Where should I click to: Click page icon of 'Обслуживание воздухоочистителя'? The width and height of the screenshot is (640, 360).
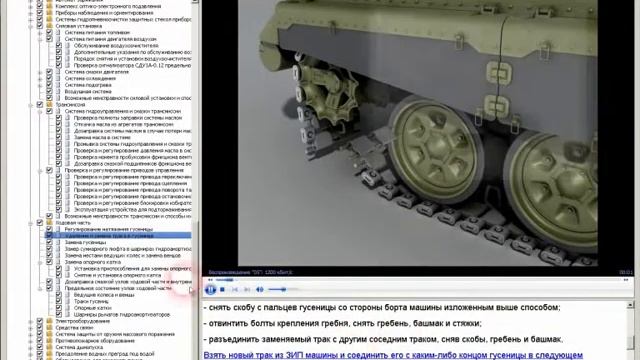68,46
